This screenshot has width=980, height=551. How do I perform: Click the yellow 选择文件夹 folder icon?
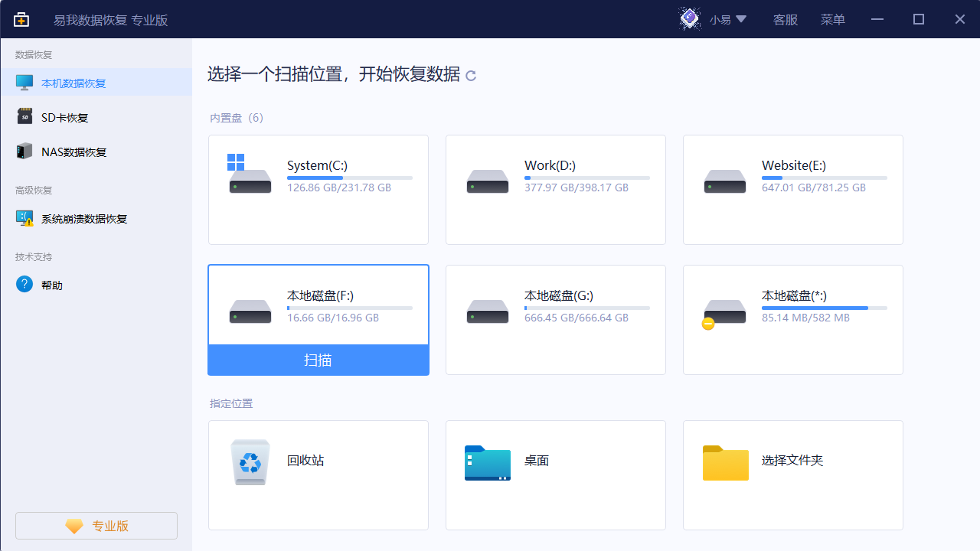point(725,462)
